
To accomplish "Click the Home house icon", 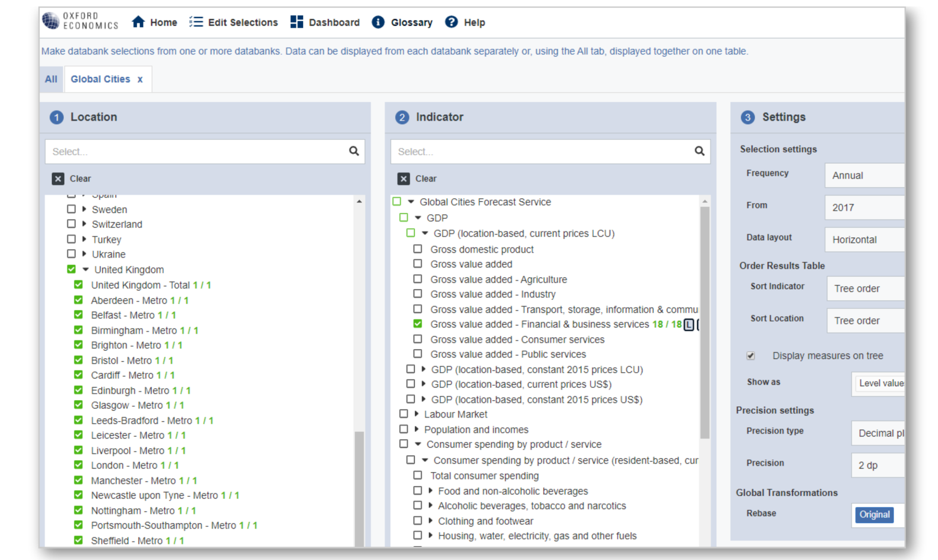I will 138,22.
